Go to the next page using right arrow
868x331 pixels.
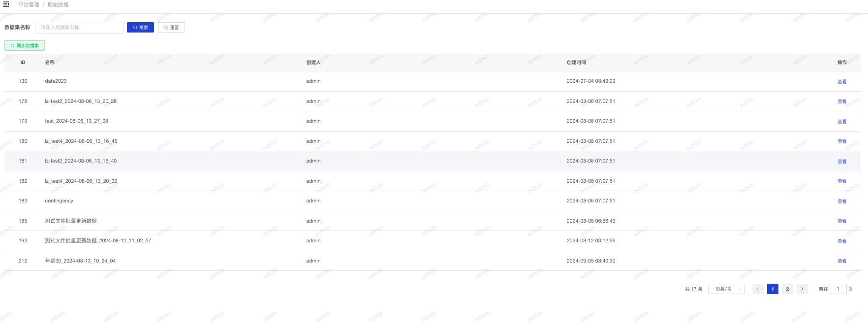tap(802, 289)
